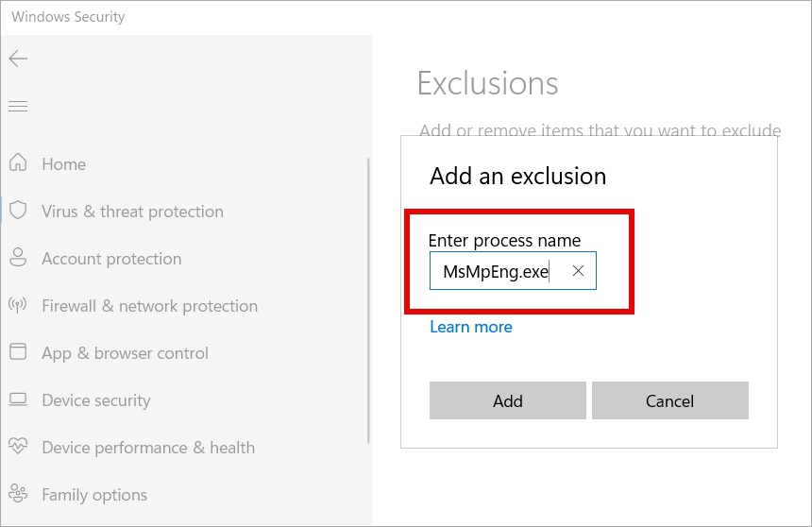This screenshot has height=527, width=812.
Task: Select the Virus & threat protection shield icon
Action: pos(18,211)
